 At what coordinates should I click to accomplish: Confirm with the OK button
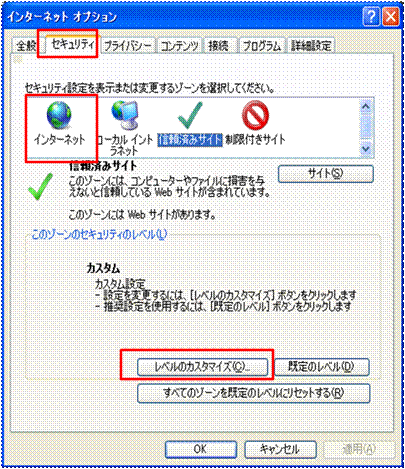tap(201, 449)
